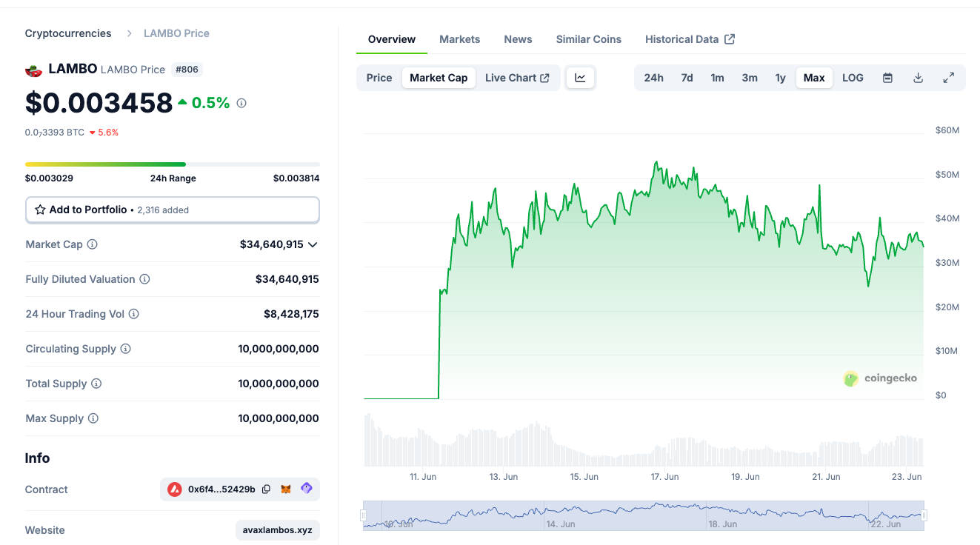Click the right handle of chart range navigator
This screenshot has height=545, width=980.
coord(924,515)
